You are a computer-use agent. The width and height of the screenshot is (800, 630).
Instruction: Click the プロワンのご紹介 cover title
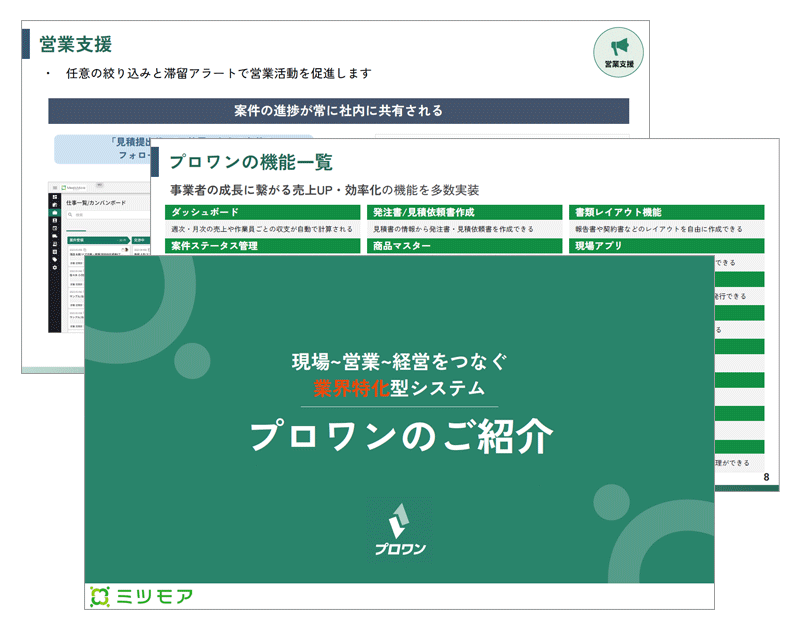point(400,436)
